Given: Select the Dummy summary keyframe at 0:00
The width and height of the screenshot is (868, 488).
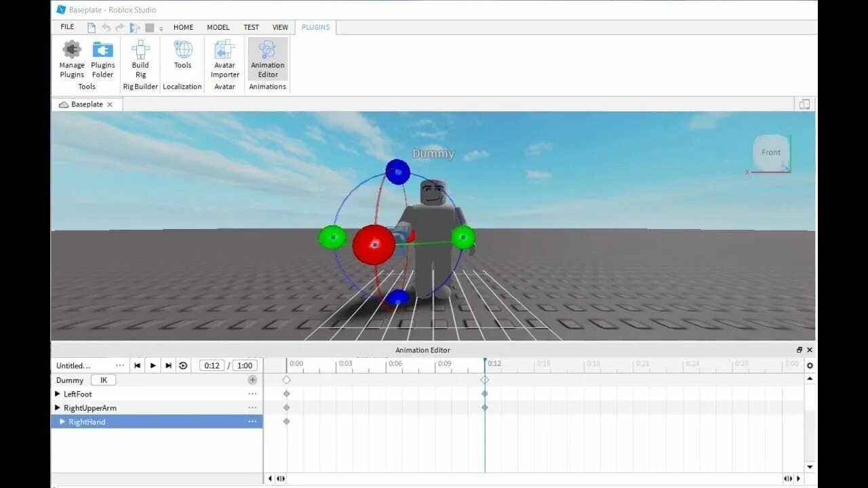Looking at the screenshot, I should click(x=286, y=380).
